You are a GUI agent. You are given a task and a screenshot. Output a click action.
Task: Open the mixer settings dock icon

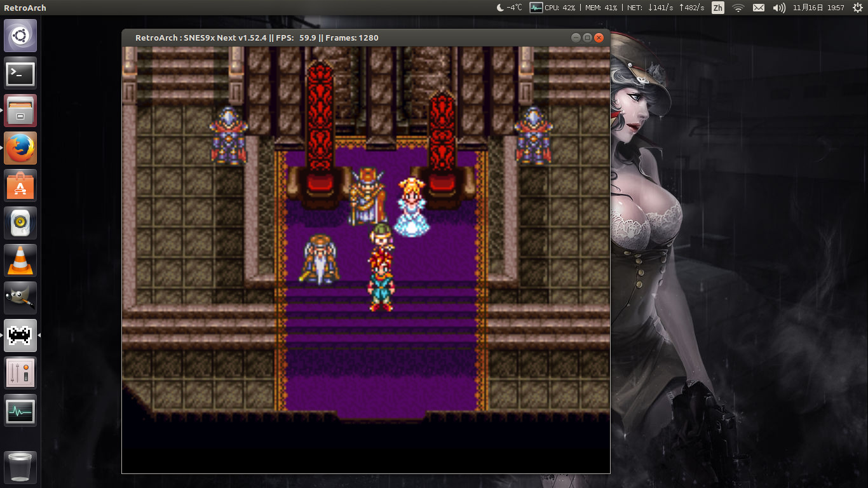pyautogui.click(x=20, y=373)
